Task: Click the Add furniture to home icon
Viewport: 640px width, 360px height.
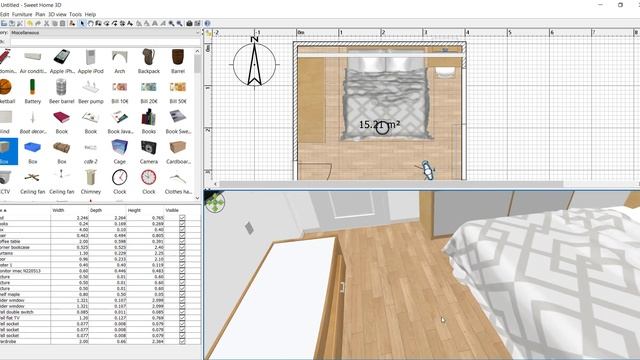Action: (x=72, y=24)
